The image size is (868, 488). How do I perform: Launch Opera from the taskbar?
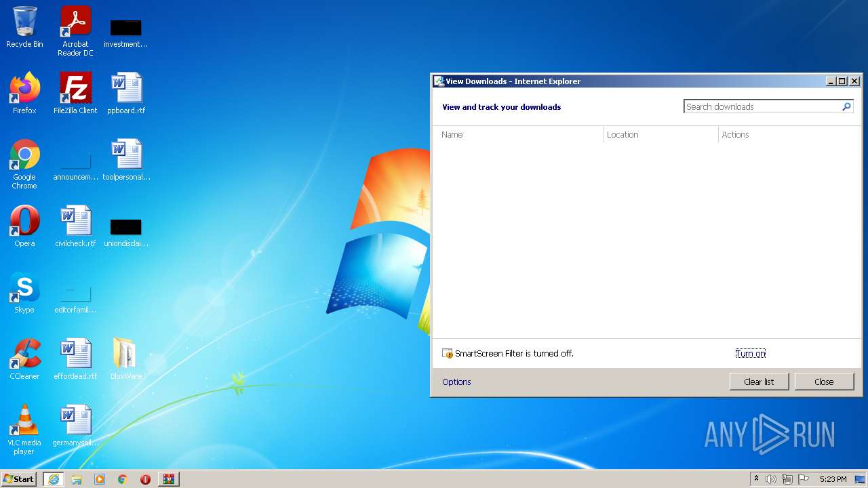point(145,479)
